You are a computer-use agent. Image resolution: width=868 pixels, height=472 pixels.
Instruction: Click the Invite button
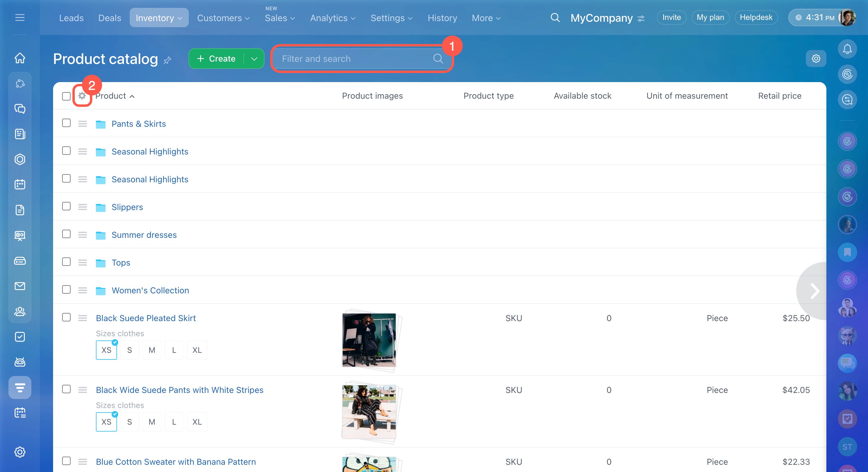coord(671,18)
